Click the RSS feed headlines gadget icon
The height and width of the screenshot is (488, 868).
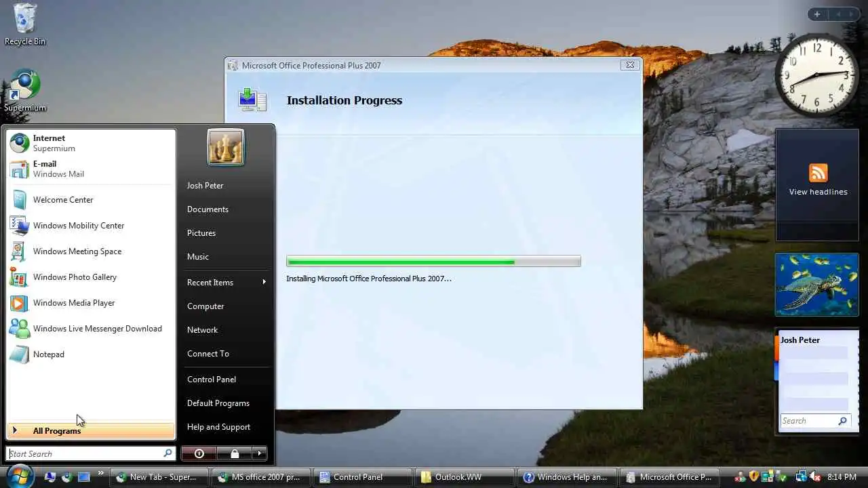[x=818, y=173]
